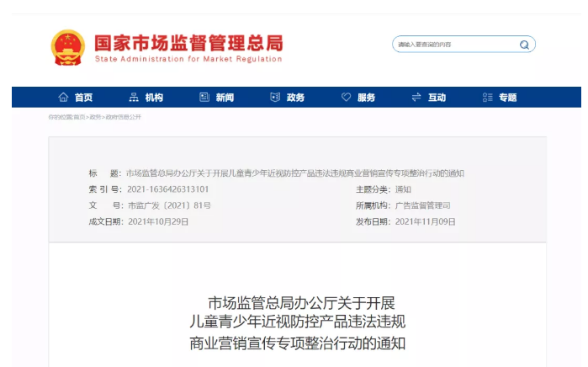
Task: Click the 所属机构 field label
Action: (373, 205)
